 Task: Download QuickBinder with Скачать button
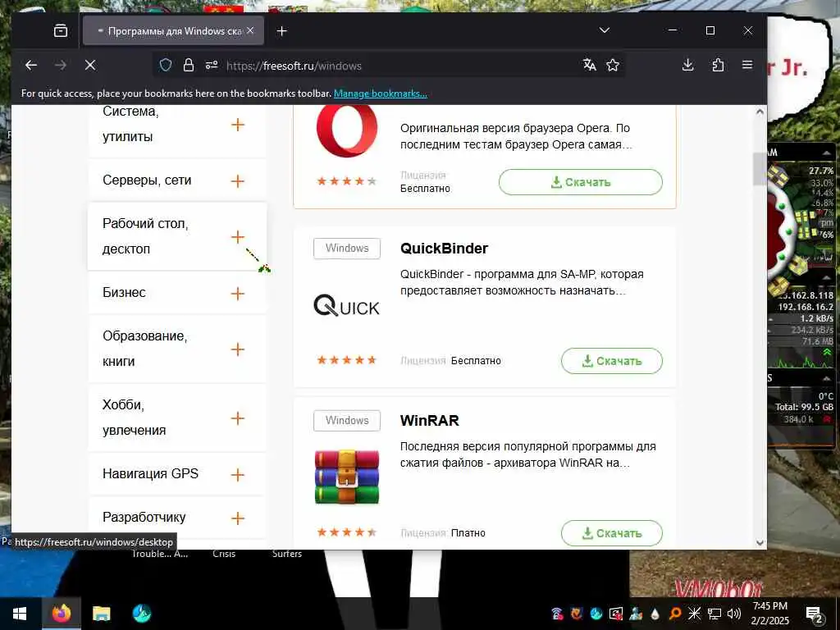point(612,361)
